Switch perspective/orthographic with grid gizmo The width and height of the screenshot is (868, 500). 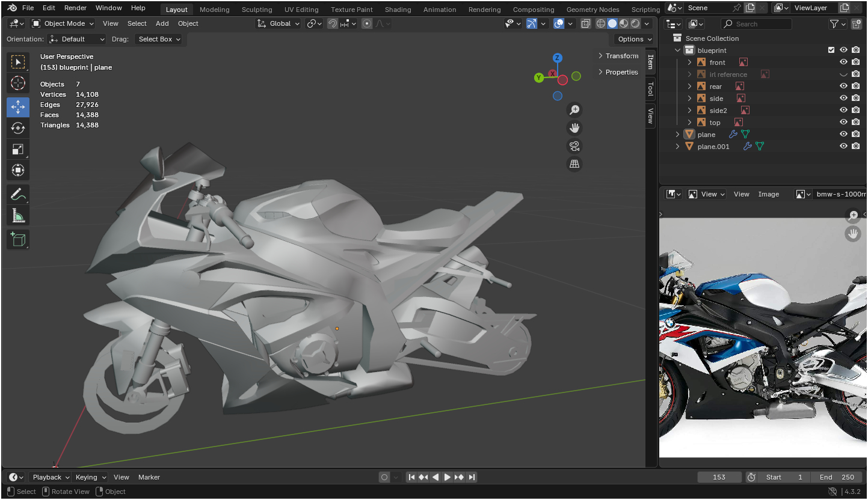click(x=574, y=164)
